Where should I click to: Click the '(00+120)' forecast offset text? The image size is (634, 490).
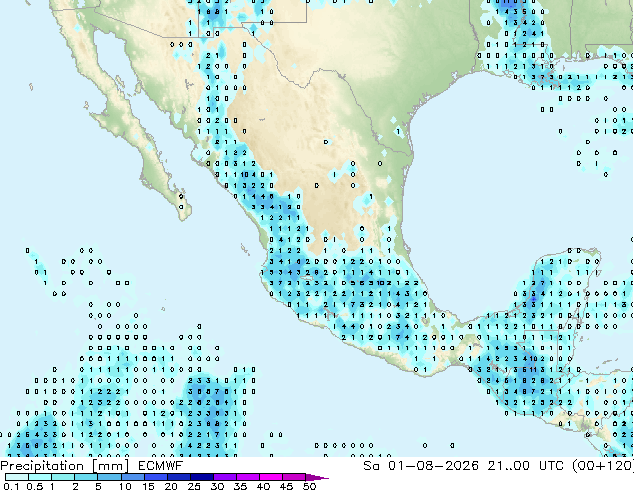[x=603, y=466]
